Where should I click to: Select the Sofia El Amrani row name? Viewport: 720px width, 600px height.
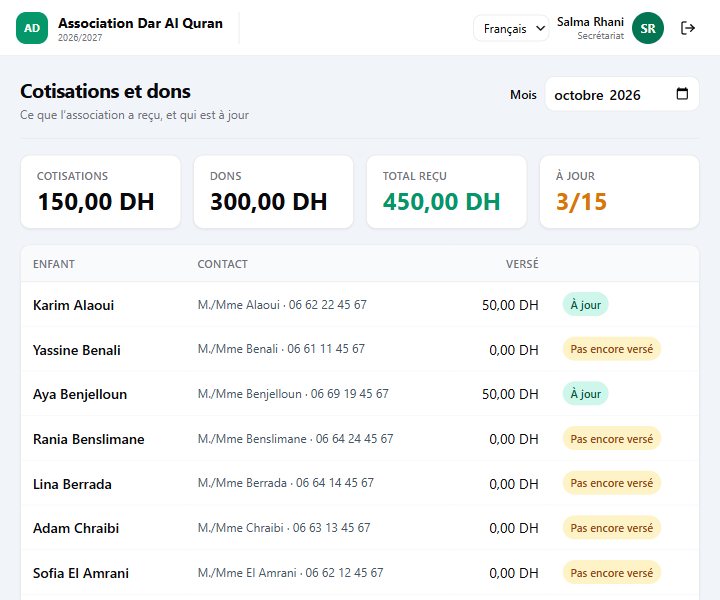pyautogui.click(x=81, y=573)
